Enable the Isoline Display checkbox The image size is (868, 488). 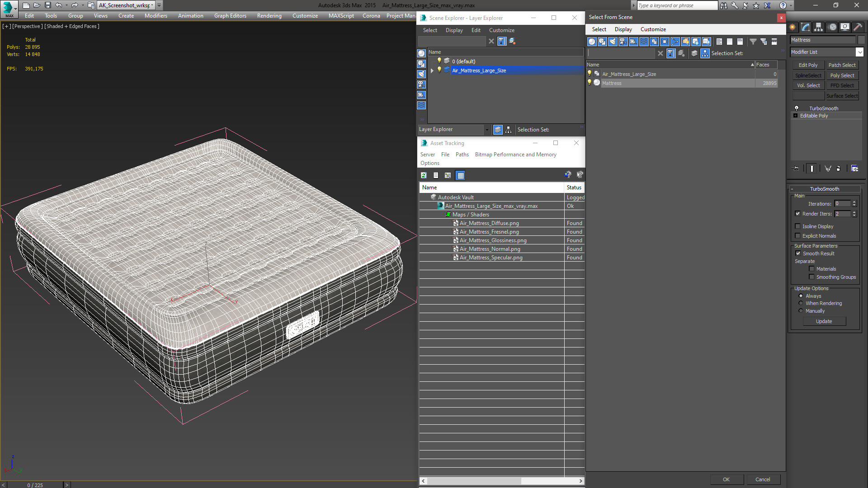[797, 226]
